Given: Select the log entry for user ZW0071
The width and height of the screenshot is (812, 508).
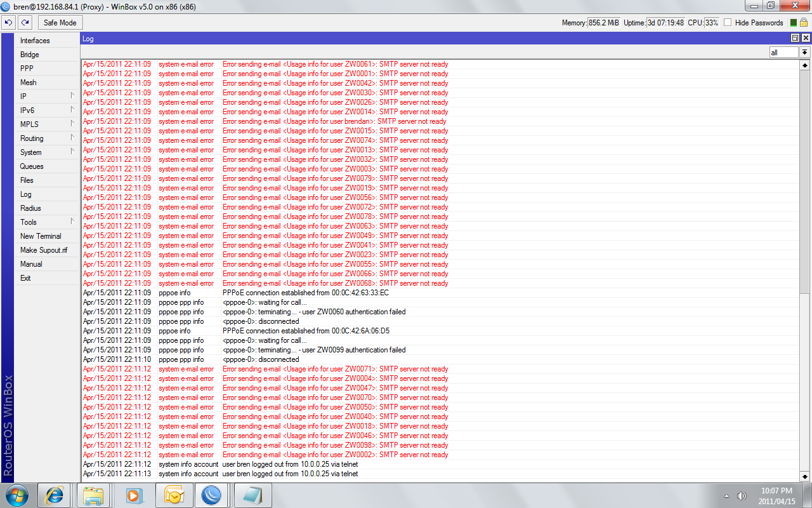Looking at the screenshot, I should (x=440, y=369).
